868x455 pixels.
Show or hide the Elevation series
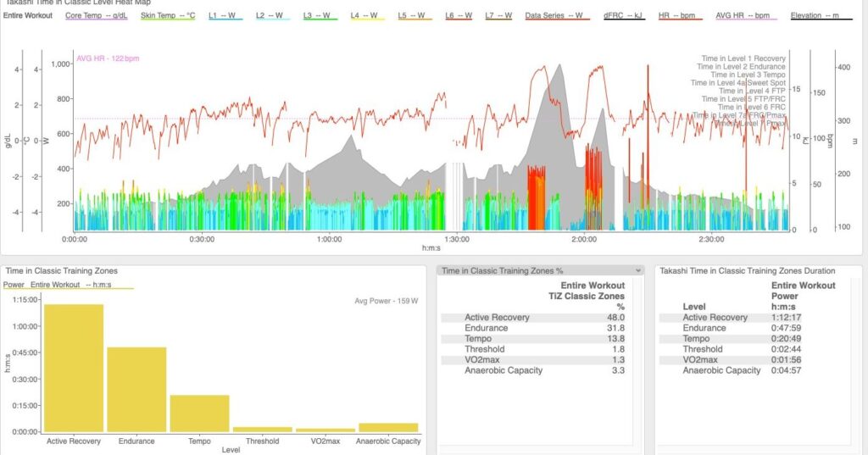point(821,15)
